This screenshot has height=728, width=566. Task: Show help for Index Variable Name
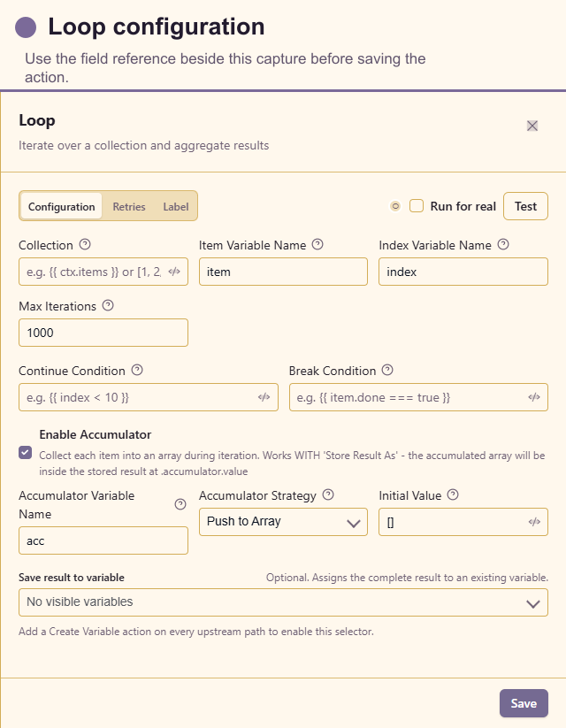tap(503, 244)
